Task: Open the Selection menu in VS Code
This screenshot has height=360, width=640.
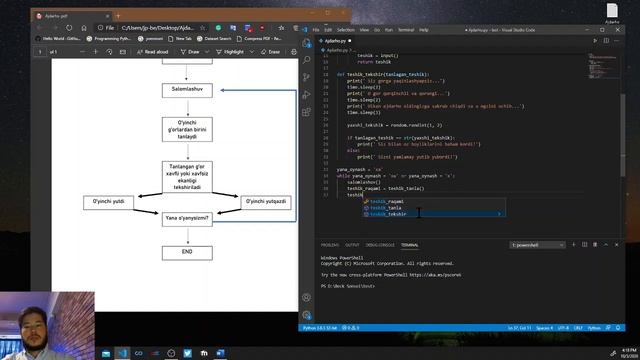Action: 346,30
